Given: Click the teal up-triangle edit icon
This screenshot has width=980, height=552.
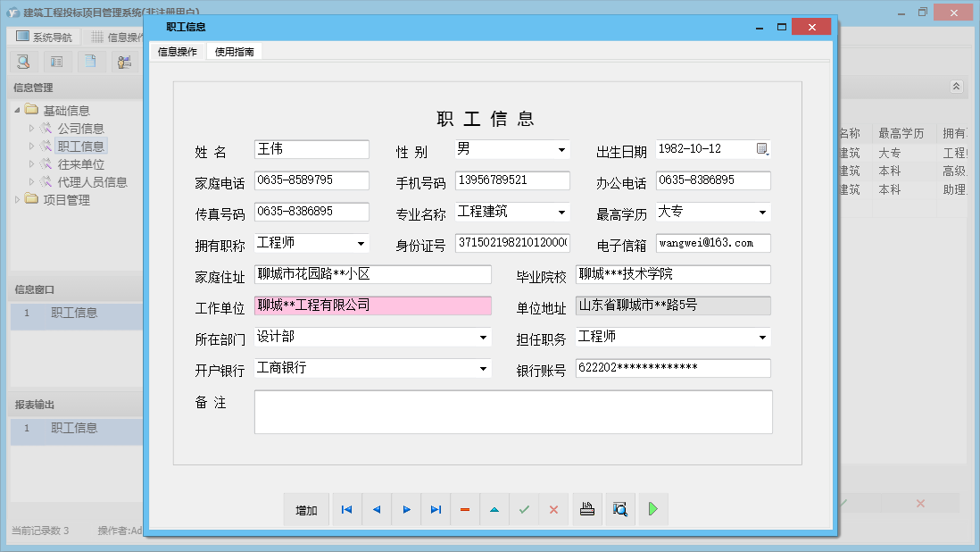Looking at the screenshot, I should pyautogui.click(x=494, y=509).
